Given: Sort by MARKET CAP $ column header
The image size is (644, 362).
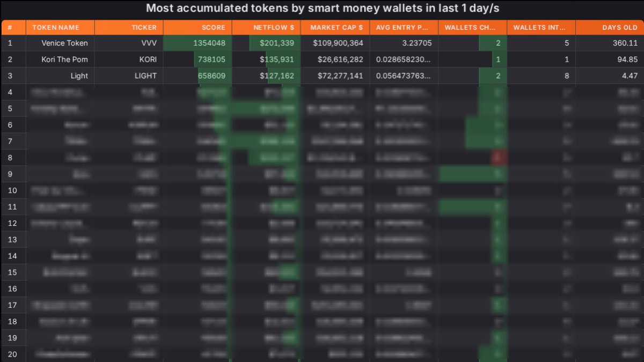Looking at the screenshot, I should coord(335,27).
